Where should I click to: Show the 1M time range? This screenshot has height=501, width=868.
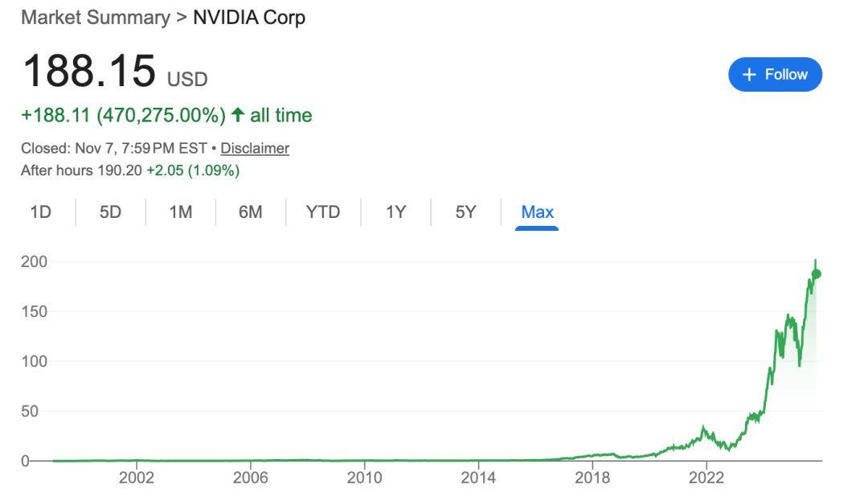(180, 212)
